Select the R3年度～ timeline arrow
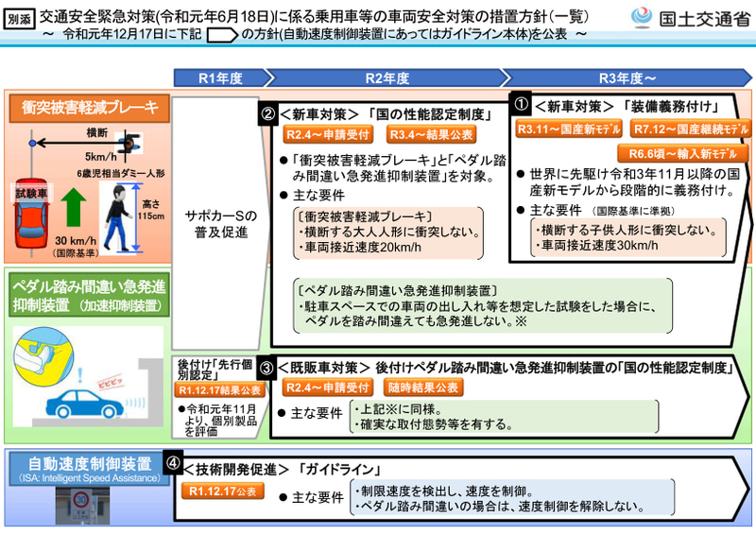Image resolution: width=756 pixels, height=535 pixels. click(x=627, y=78)
